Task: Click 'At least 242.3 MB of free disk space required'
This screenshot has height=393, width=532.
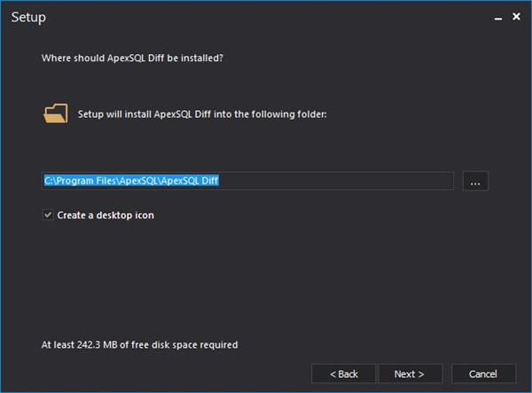Action: point(139,345)
